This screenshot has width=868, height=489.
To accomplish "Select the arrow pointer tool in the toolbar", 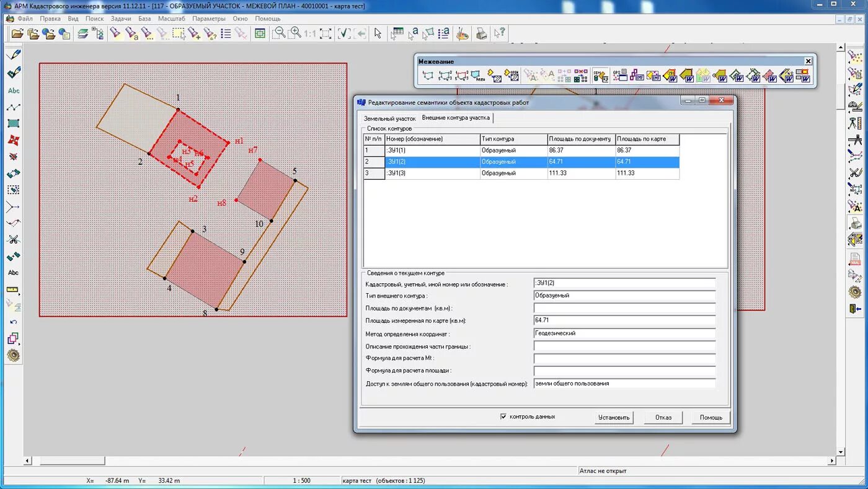I will pyautogui.click(x=378, y=33).
